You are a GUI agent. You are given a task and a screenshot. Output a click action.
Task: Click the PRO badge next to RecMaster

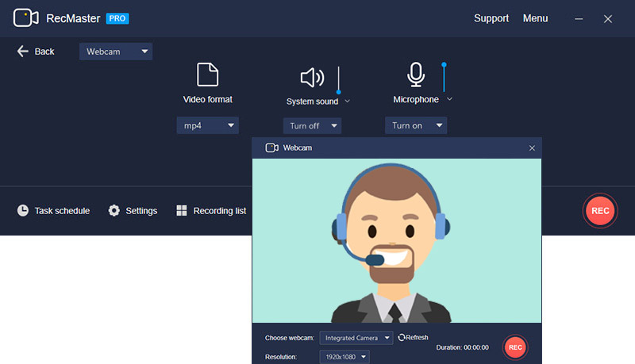[x=117, y=18]
